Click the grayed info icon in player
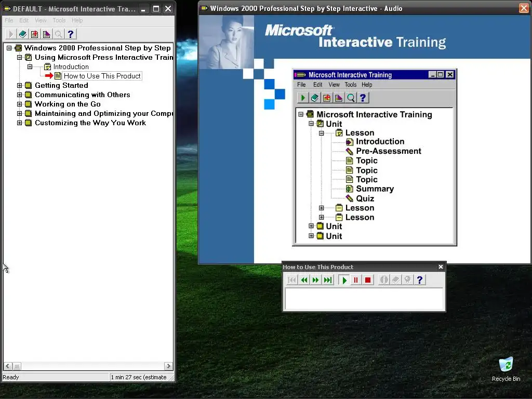 pyautogui.click(x=384, y=280)
